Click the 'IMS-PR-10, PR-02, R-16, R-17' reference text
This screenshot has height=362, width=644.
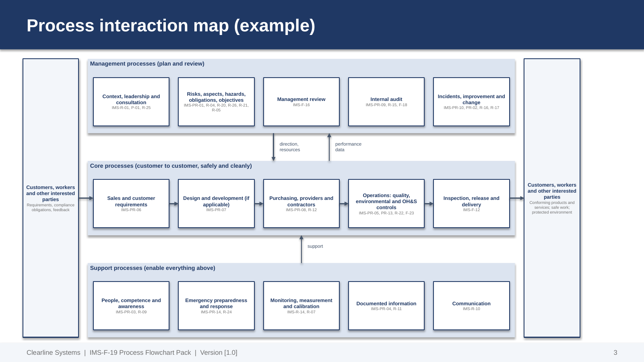[x=471, y=108]
